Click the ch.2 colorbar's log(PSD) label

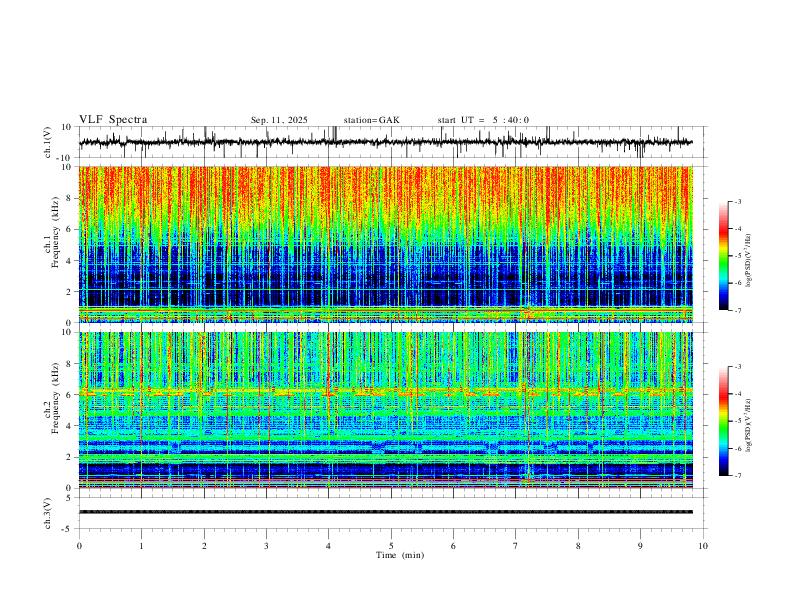click(748, 425)
